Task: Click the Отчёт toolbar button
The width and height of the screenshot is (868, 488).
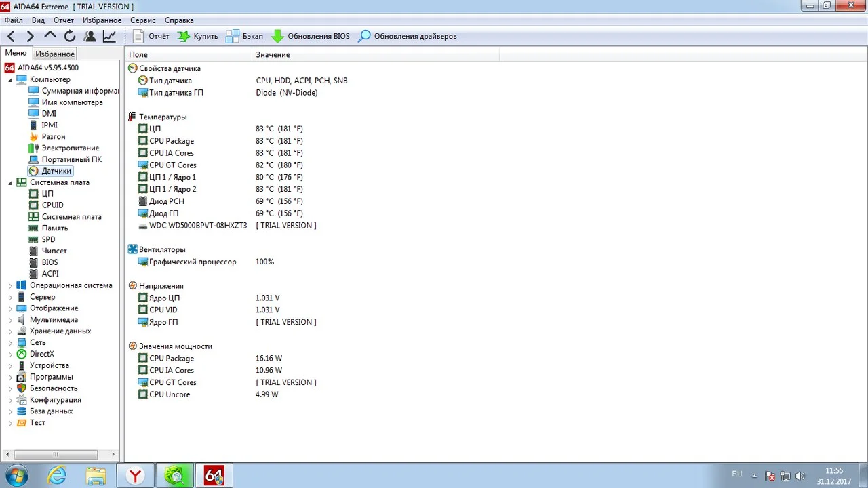Action: point(151,36)
